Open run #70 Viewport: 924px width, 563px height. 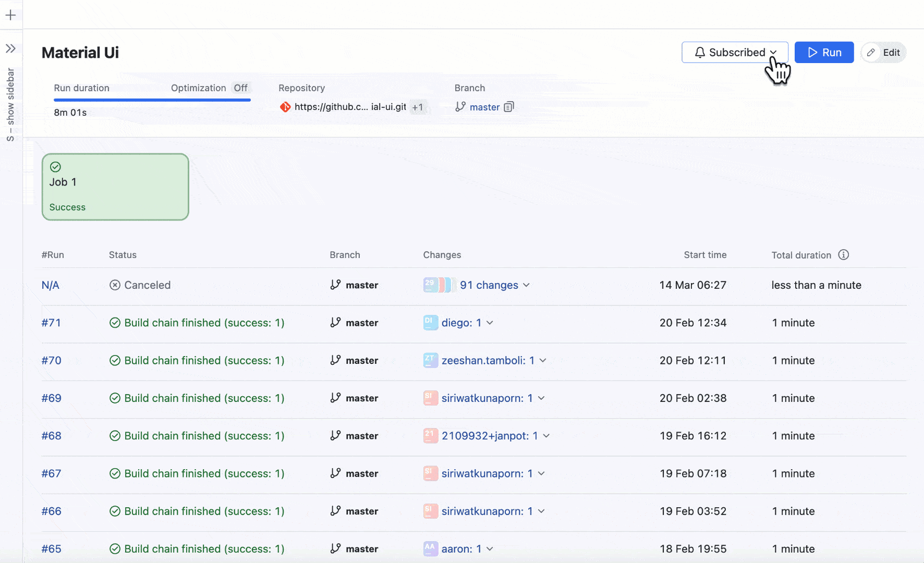click(51, 360)
